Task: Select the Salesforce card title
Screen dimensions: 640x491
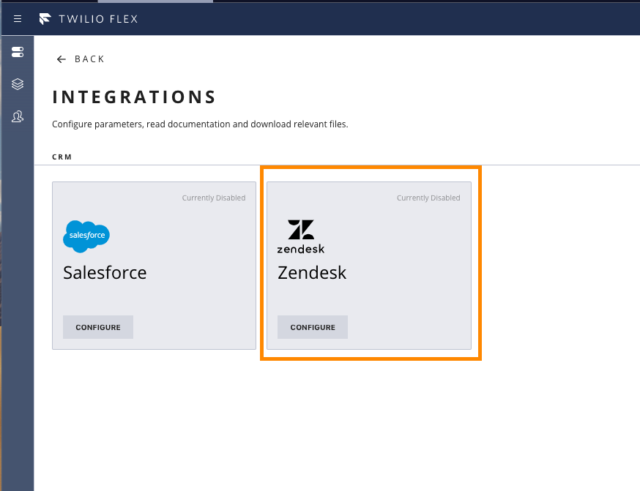Action: tap(105, 273)
